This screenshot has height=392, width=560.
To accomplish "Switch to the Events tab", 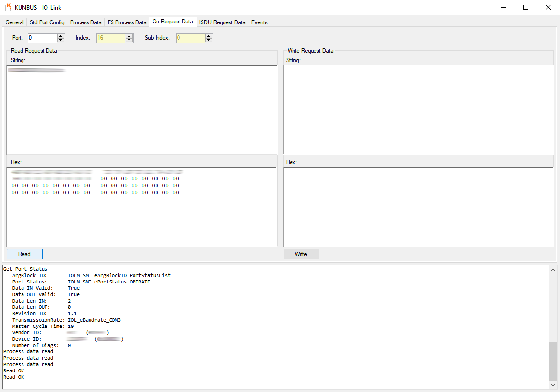I will point(259,22).
